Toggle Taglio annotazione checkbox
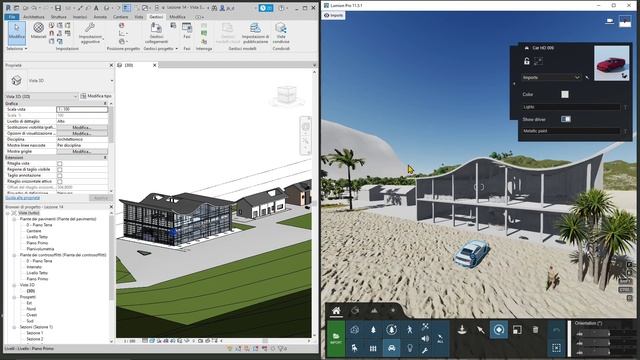Viewport: 640px width, 360px height. [60, 175]
